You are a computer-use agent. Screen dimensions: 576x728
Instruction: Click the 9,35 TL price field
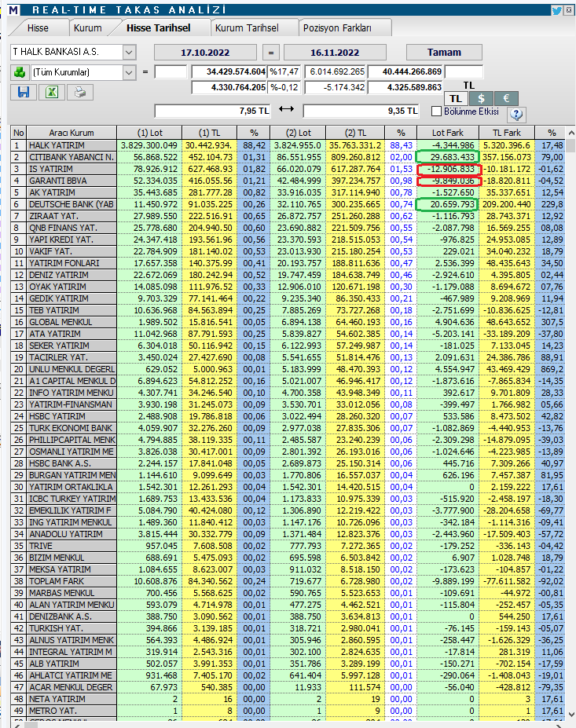(361, 111)
